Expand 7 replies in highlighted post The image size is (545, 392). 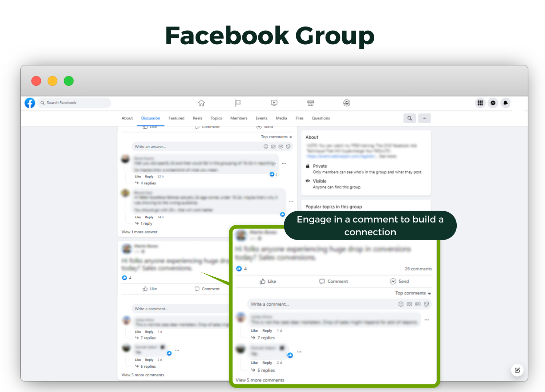point(266,338)
